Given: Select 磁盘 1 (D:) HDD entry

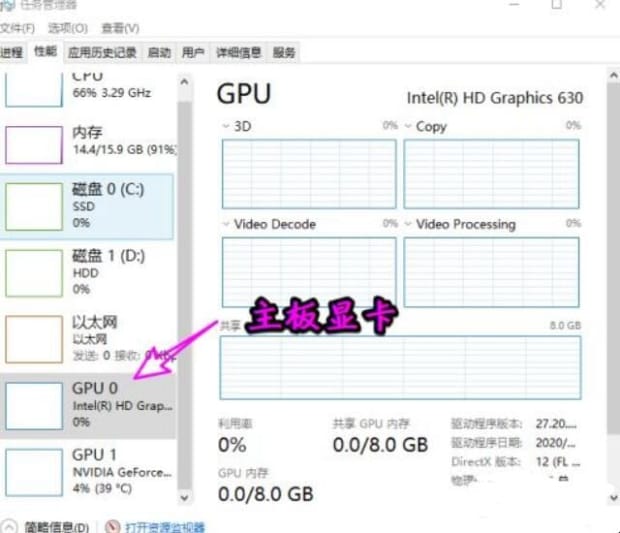Looking at the screenshot, I should coord(87,273).
